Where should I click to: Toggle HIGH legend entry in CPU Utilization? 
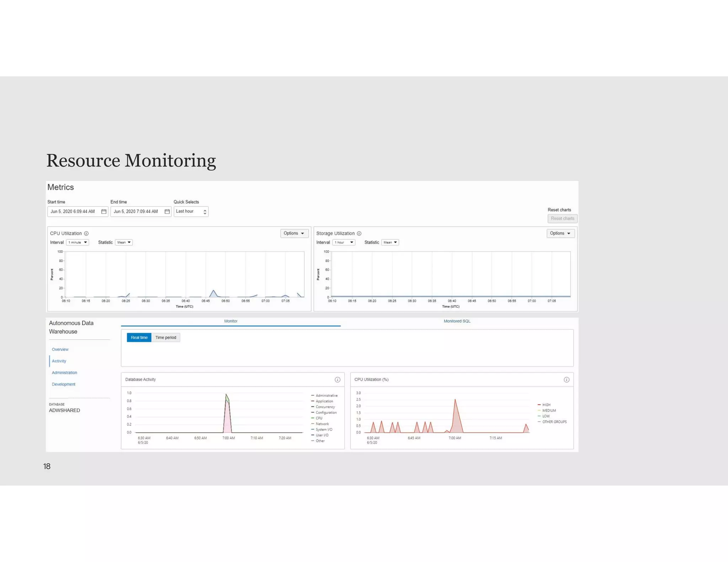coord(544,405)
